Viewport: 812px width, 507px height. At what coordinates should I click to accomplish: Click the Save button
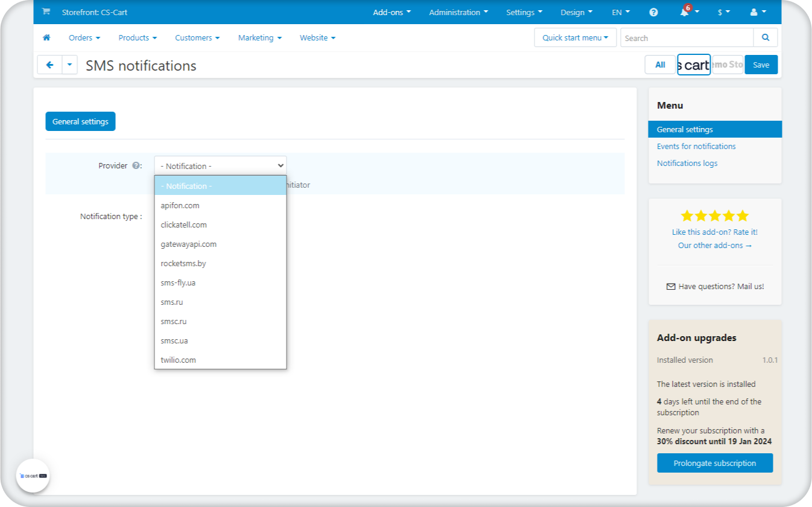point(761,65)
